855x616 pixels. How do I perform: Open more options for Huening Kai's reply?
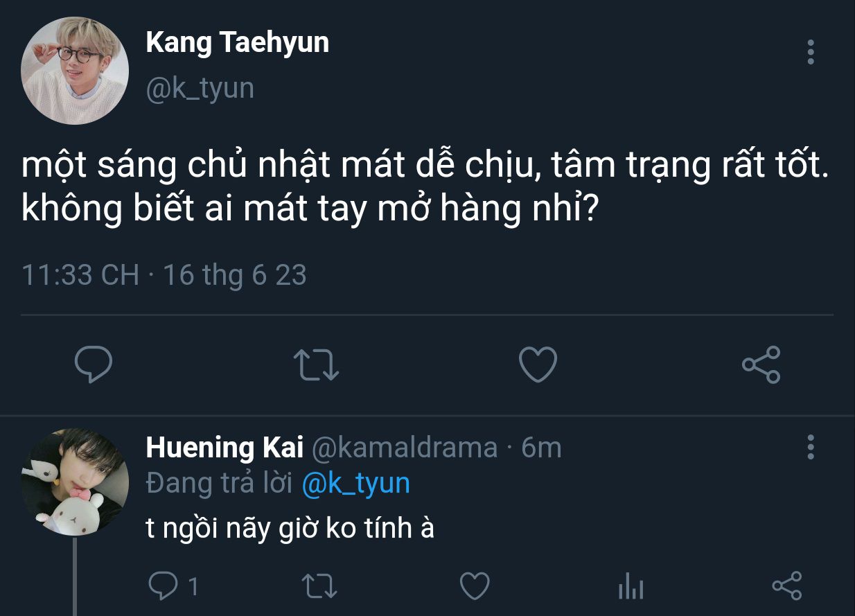point(811,448)
